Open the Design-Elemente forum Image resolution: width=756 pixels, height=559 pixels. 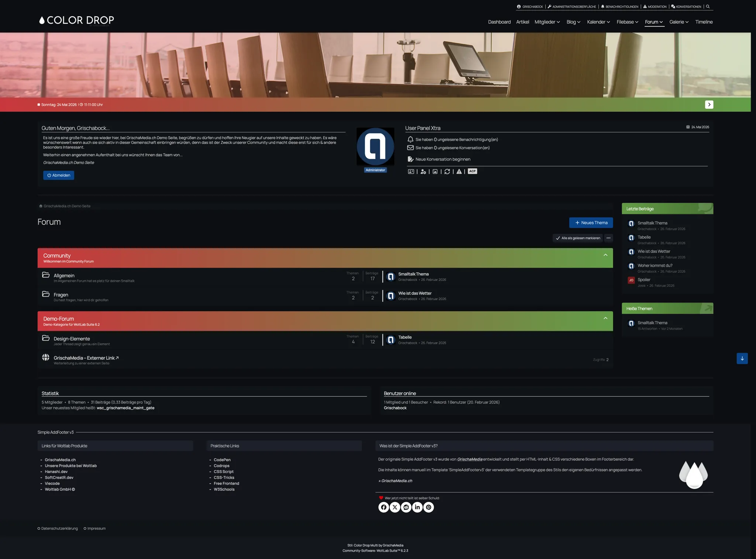click(72, 339)
